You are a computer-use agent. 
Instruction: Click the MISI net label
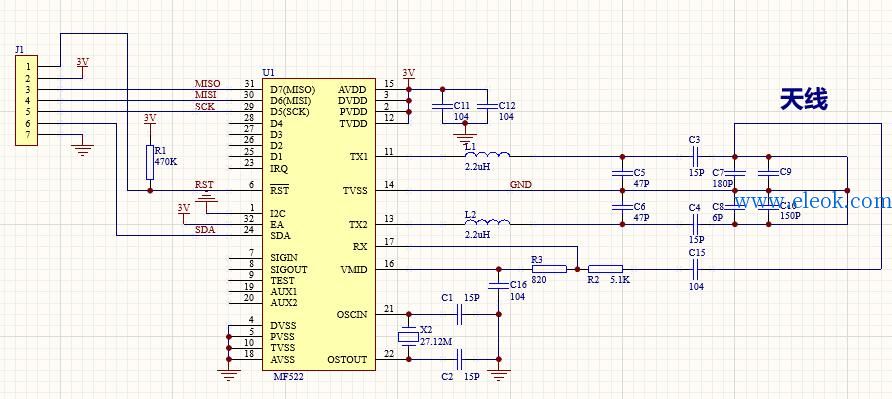point(205,95)
